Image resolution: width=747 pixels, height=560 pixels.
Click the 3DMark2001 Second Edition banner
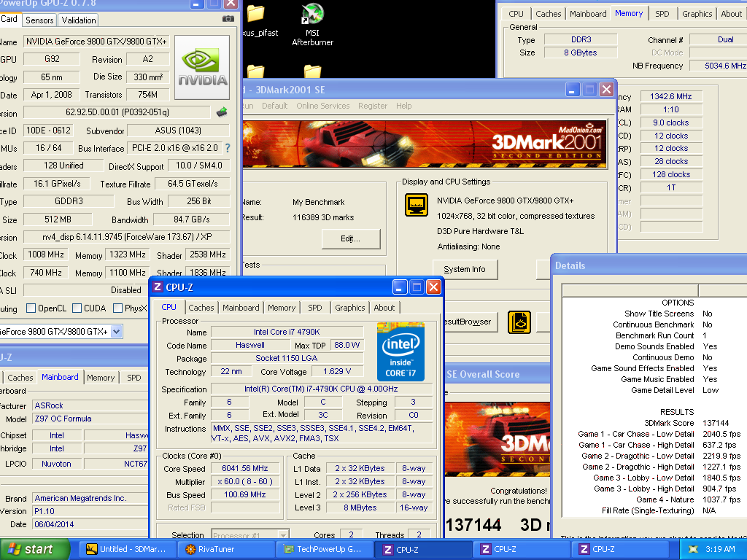pyautogui.click(x=425, y=143)
